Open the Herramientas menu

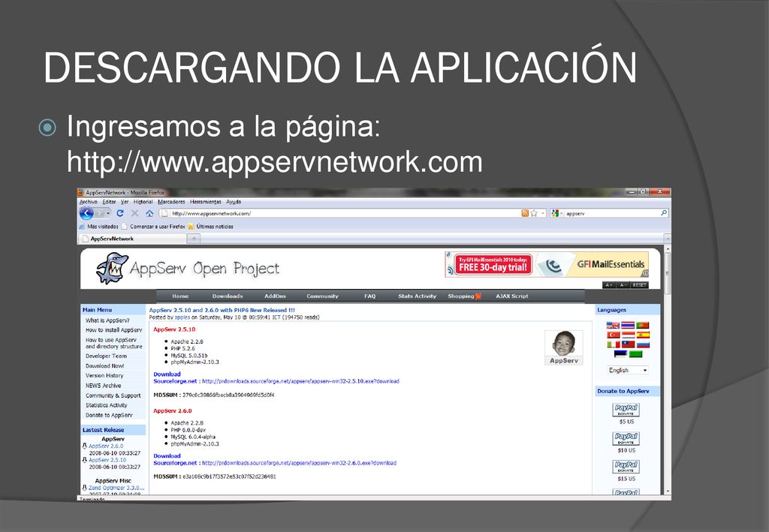(x=206, y=202)
